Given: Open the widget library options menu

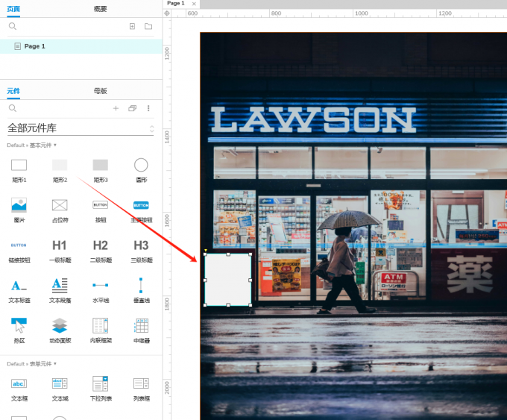Looking at the screenshot, I should tap(148, 108).
